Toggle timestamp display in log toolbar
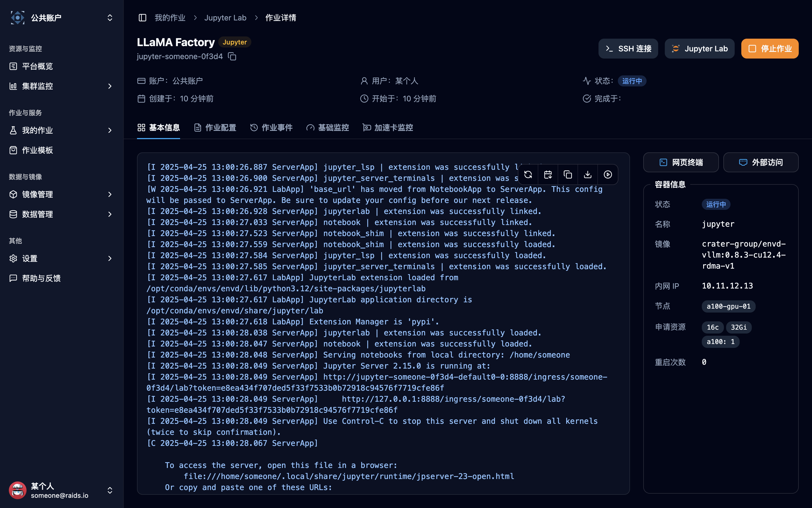The height and width of the screenshot is (508, 812). [x=548, y=174]
